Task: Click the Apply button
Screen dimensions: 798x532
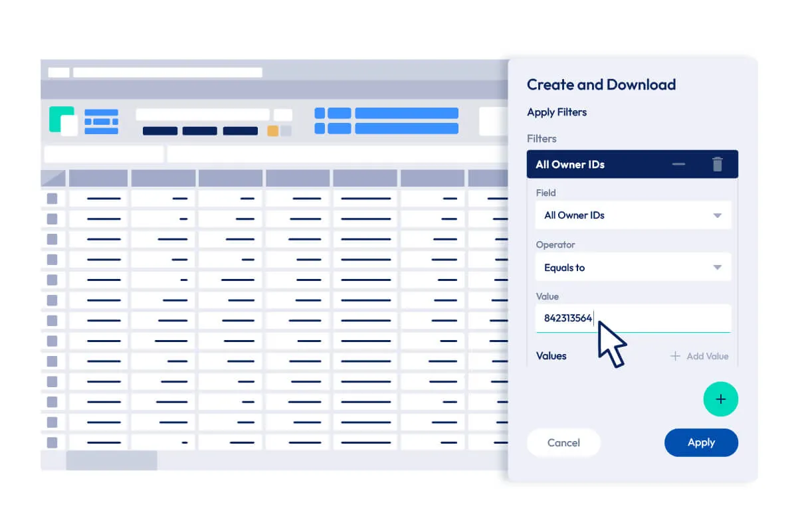Action: tap(701, 442)
